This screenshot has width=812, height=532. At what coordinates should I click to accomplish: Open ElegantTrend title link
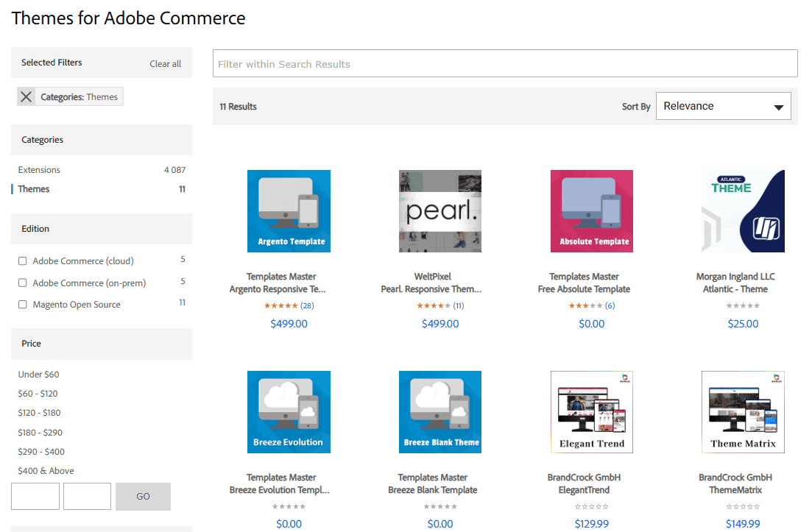point(584,489)
